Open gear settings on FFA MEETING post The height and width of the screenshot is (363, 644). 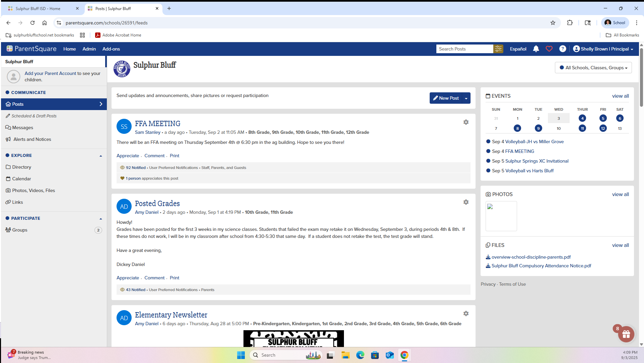tap(466, 122)
